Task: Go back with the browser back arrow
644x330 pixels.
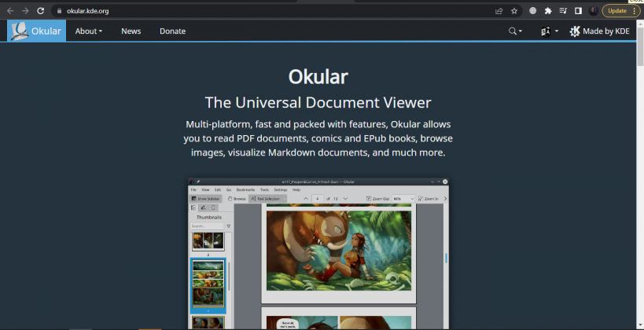Action: click(x=11, y=11)
